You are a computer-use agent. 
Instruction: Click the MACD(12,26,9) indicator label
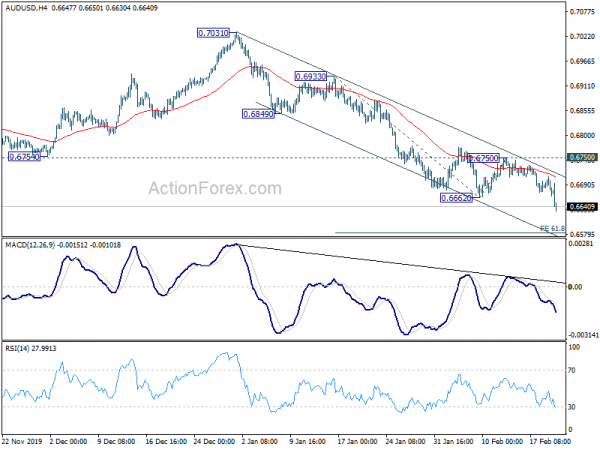click(x=34, y=243)
